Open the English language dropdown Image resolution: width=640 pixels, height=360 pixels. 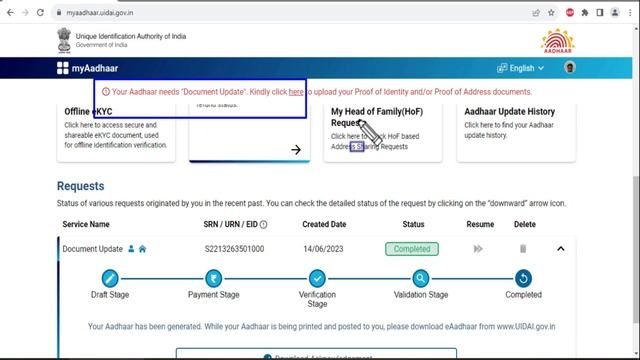[520, 68]
